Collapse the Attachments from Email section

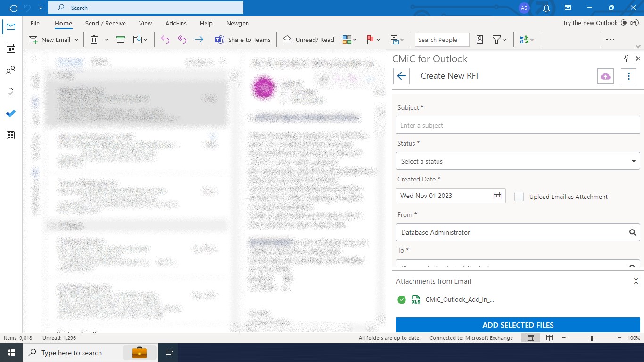pyautogui.click(x=636, y=281)
